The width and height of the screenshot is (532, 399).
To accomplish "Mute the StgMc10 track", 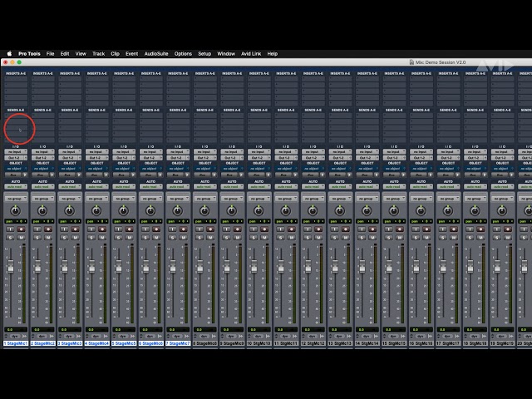I will [264, 238].
